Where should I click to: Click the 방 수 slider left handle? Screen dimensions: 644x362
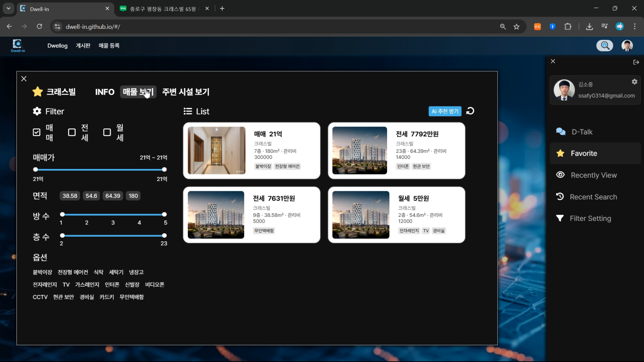[x=62, y=214]
